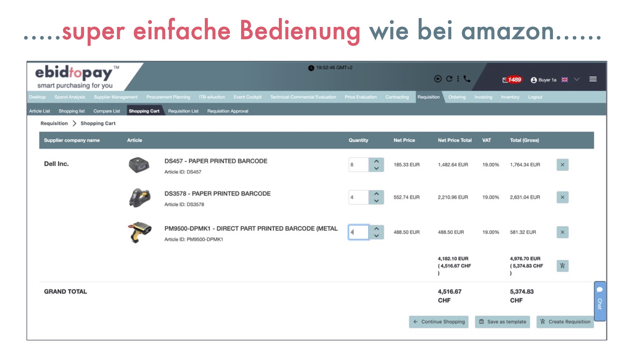Screen dimensions: 644x362
Task: Select the Shopping Cart sub-tab
Action: [144, 111]
